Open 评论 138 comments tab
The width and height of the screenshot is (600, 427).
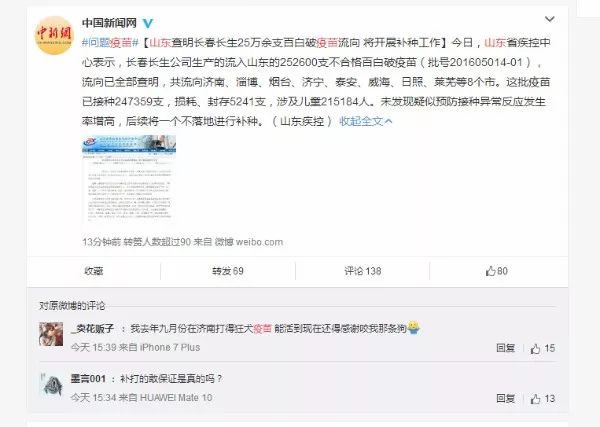[x=362, y=271]
